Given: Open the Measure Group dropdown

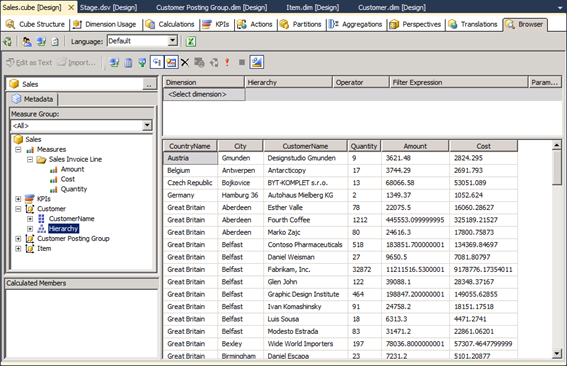Looking at the screenshot, I should pyautogui.click(x=147, y=125).
